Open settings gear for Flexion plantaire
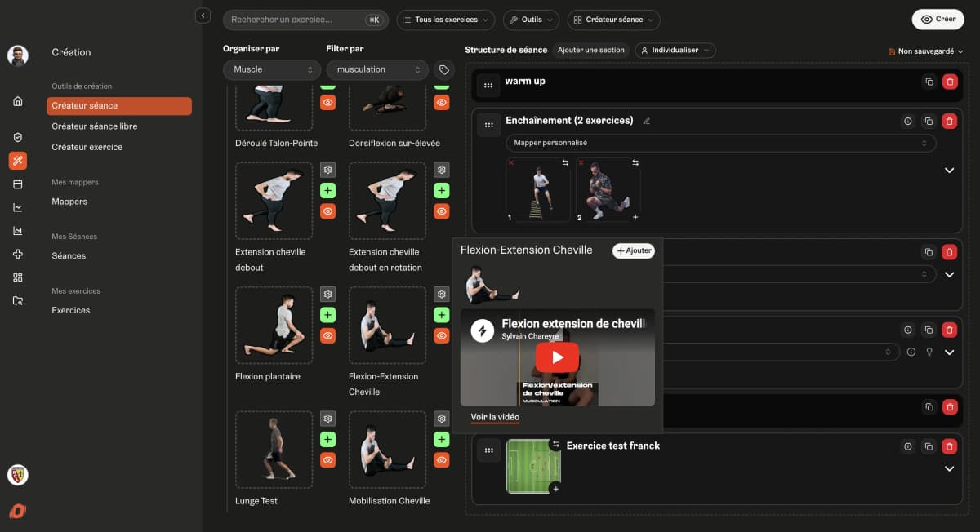 (x=327, y=295)
